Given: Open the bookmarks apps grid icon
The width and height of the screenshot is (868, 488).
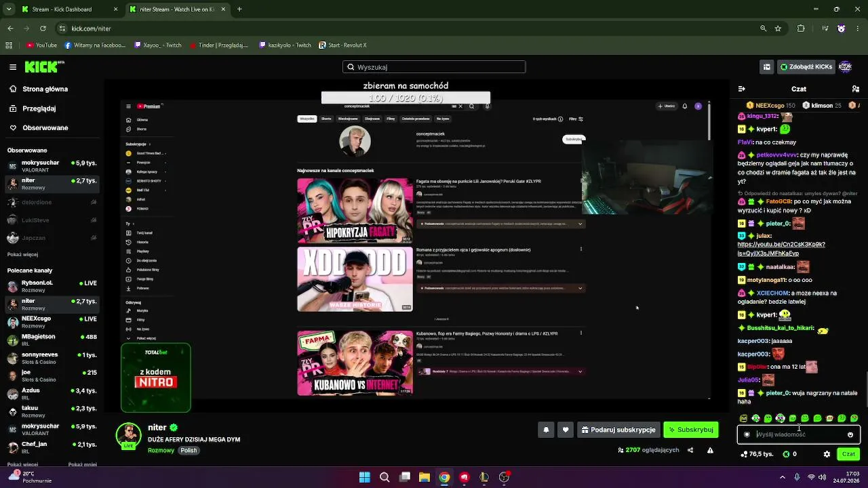Looking at the screenshot, I should pos(9,45).
